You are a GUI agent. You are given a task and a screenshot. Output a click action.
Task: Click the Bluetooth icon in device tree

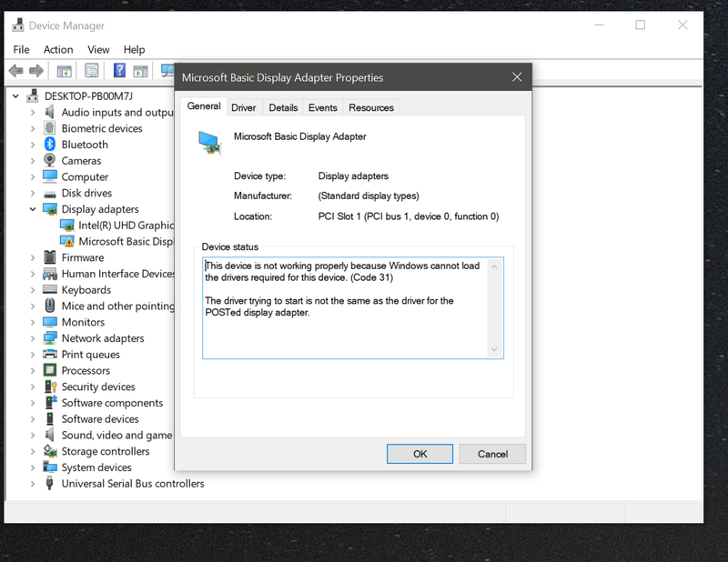50,145
